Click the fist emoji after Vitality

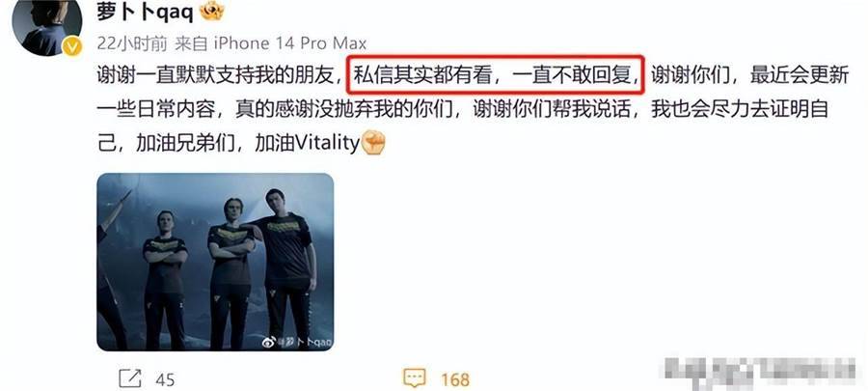pyautogui.click(x=373, y=143)
